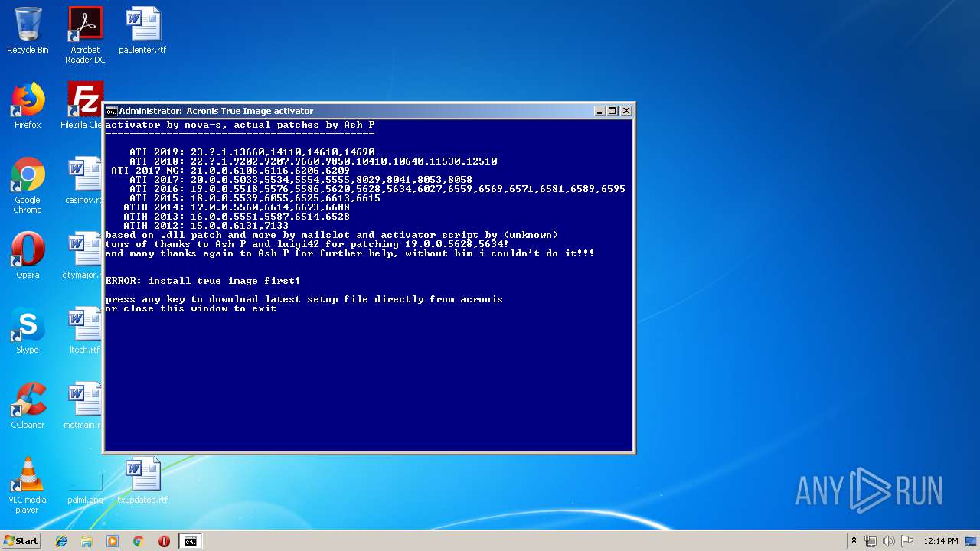Open the txupdated.rtf document
Viewport: 980px width, 551px height.
click(142, 481)
